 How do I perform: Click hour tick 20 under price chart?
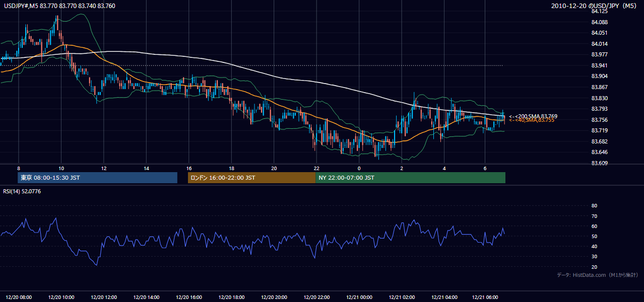[274, 168]
